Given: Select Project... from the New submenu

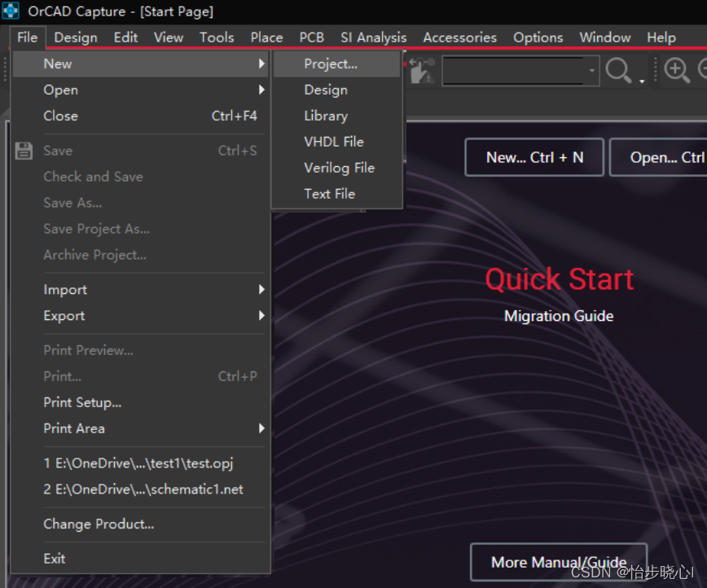Looking at the screenshot, I should pos(331,64).
